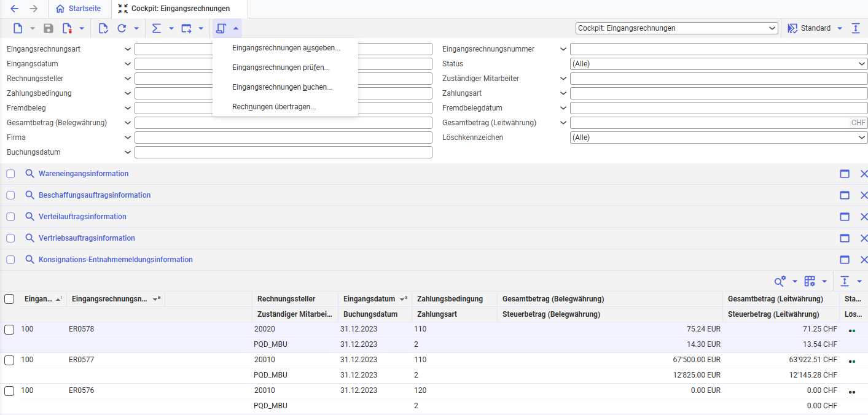
Task: Toggle the Verteilauftragsinformation checkbox
Action: coord(10,217)
